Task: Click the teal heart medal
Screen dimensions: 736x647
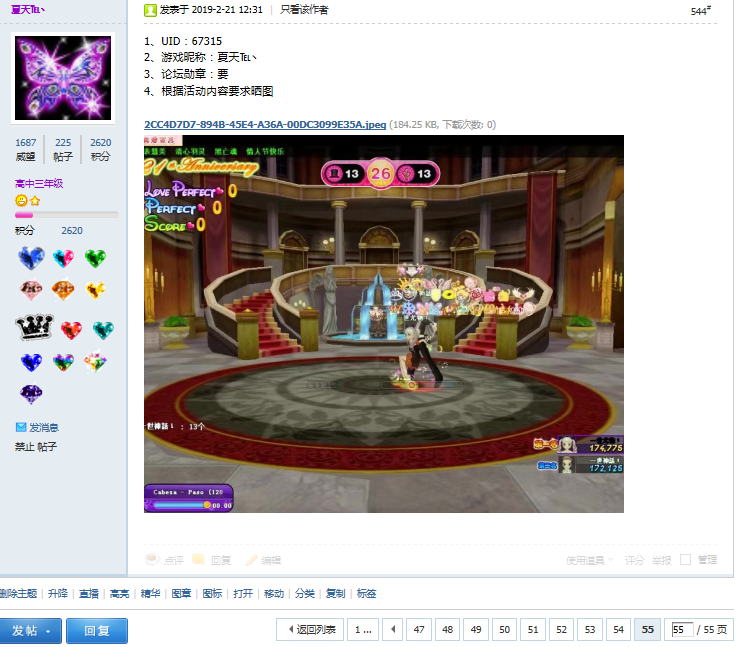Action: (103, 330)
